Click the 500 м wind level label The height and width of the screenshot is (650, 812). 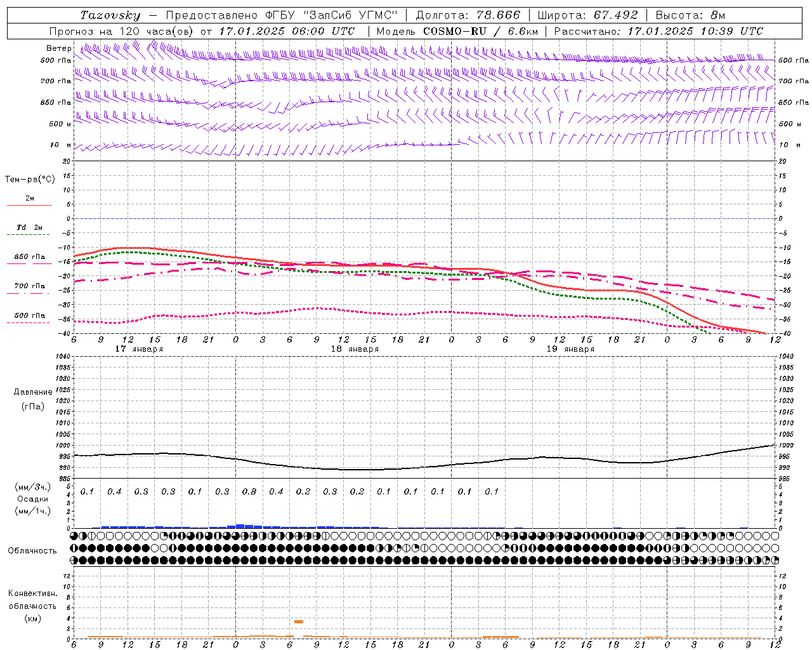click(60, 124)
